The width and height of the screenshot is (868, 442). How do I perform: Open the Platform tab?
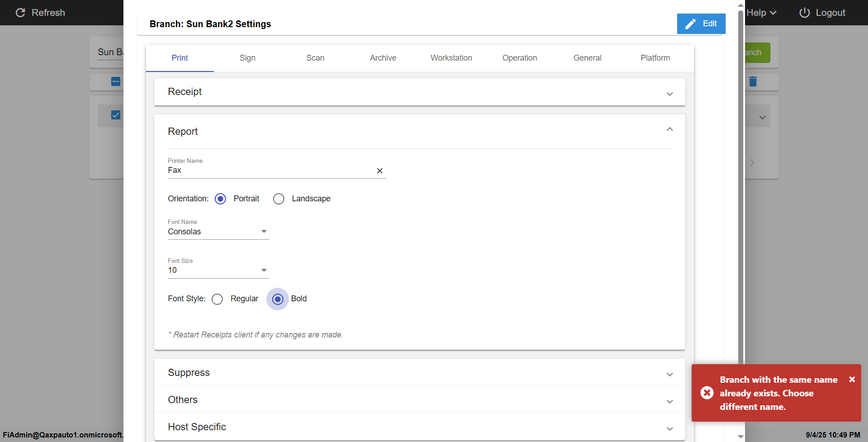[x=655, y=58]
